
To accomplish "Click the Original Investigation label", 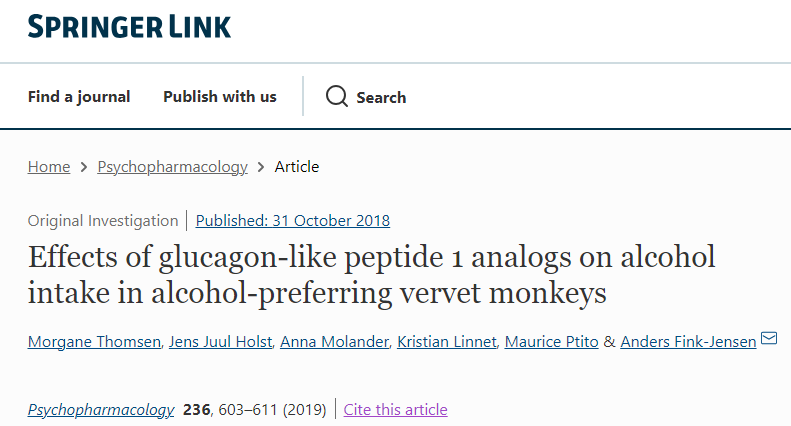I will click(103, 221).
